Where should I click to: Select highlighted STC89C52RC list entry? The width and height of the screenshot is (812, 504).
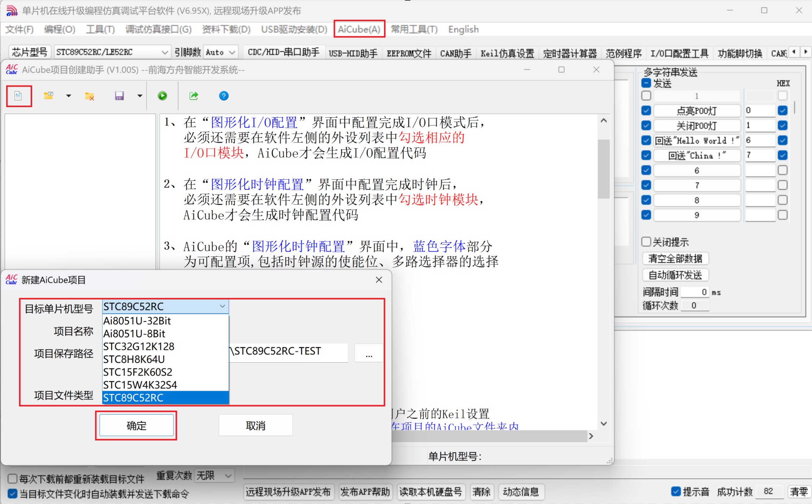tap(166, 398)
